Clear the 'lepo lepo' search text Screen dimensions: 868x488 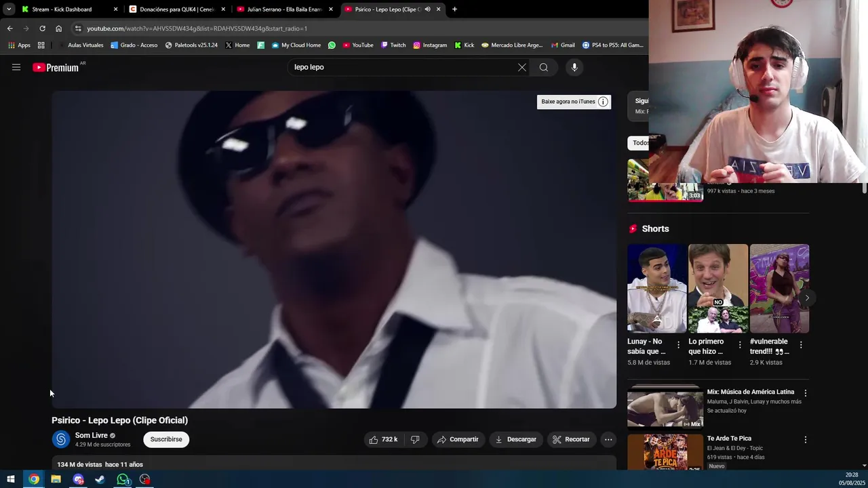[521, 67]
